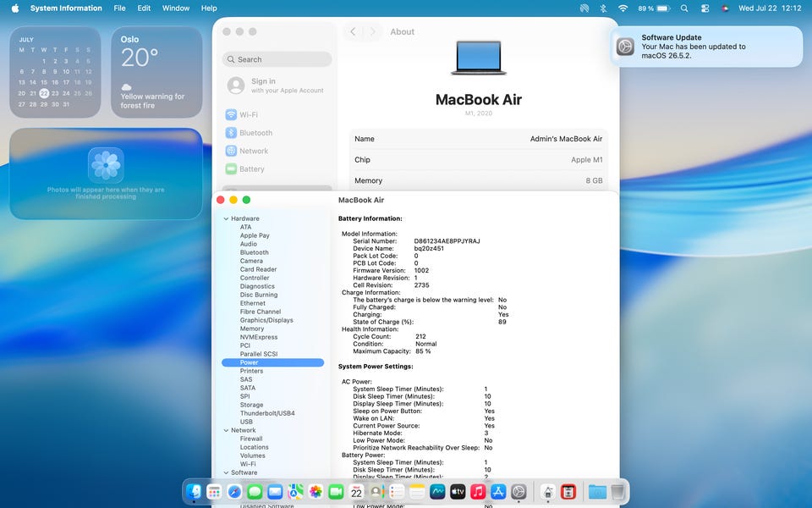Open Maps app in Dock
This screenshot has width=812, height=508.
click(x=295, y=491)
